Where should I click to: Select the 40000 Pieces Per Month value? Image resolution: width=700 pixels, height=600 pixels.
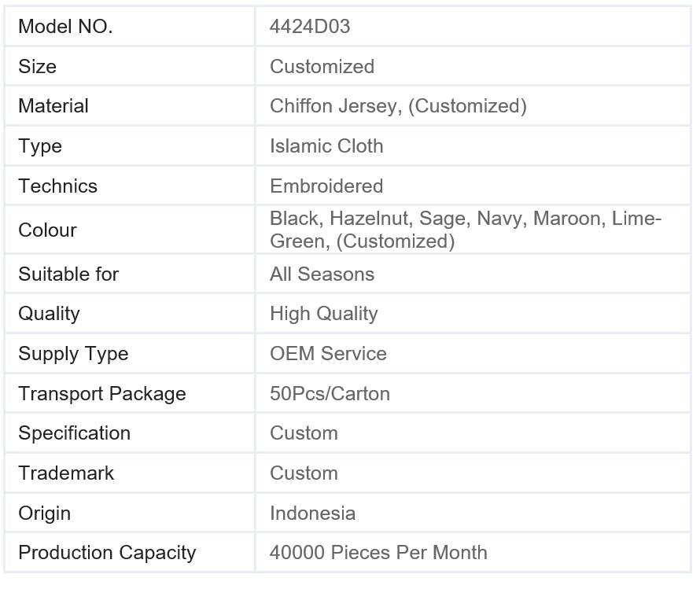pyautogui.click(x=378, y=553)
